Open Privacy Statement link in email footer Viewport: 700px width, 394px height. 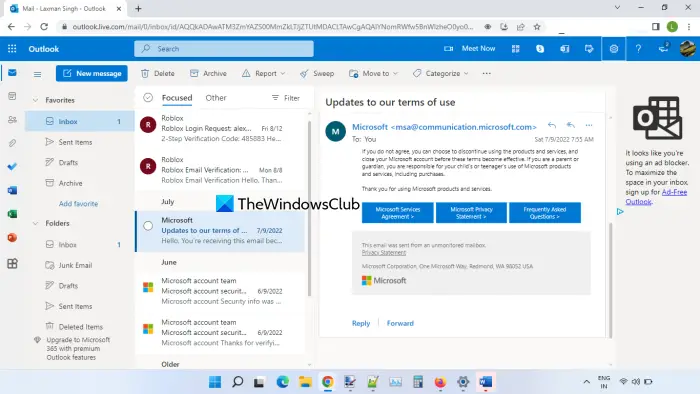pos(384,253)
